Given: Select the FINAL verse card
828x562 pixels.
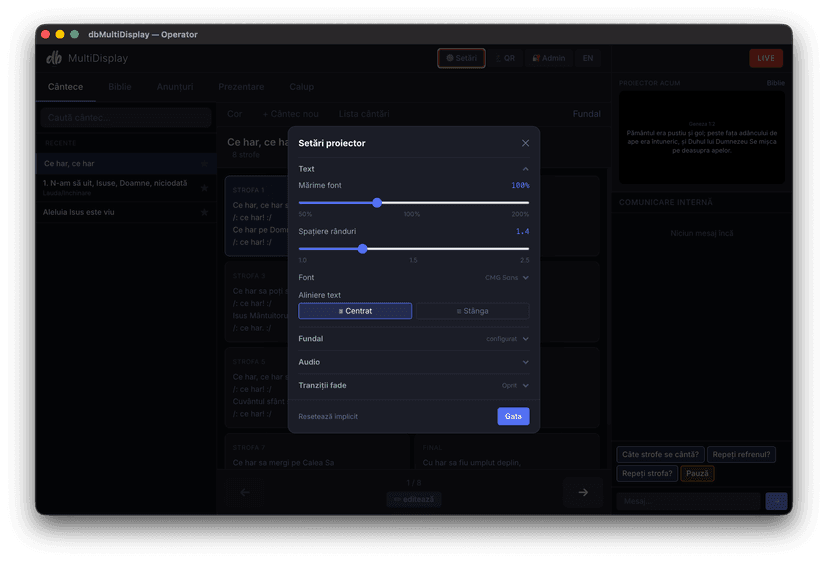Looking at the screenshot, I should point(507,452).
